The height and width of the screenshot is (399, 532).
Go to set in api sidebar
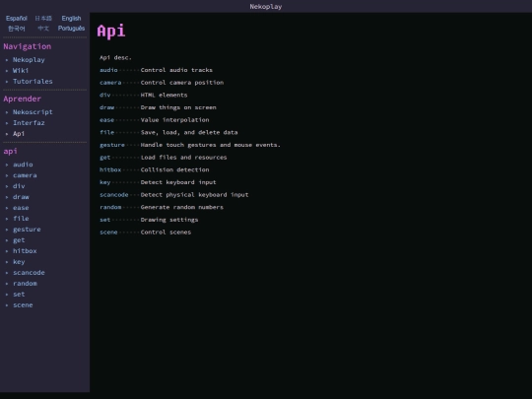point(19,295)
